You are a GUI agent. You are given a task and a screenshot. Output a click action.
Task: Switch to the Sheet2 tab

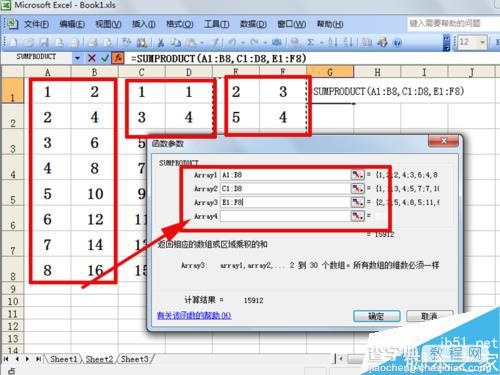point(99,359)
